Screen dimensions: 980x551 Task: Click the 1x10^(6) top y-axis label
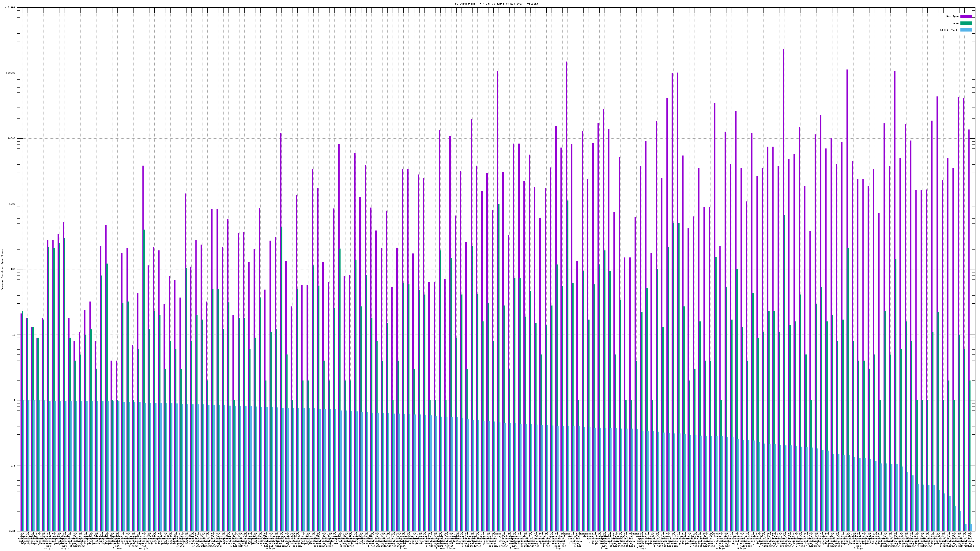click(9, 7)
